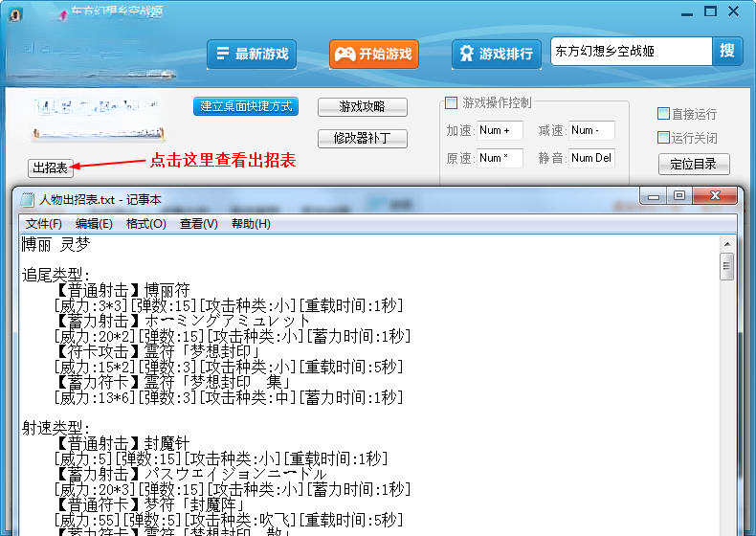756x536 pixels.
Task: Click the line 【符卡攻击】霊符「梦想封印」
Action: click(x=157, y=351)
